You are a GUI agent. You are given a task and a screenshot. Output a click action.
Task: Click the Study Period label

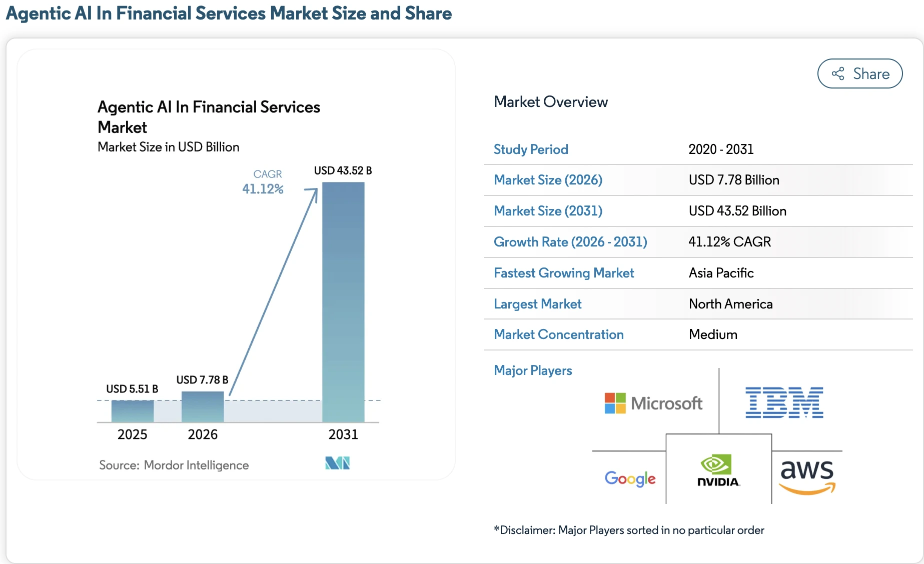click(x=531, y=149)
